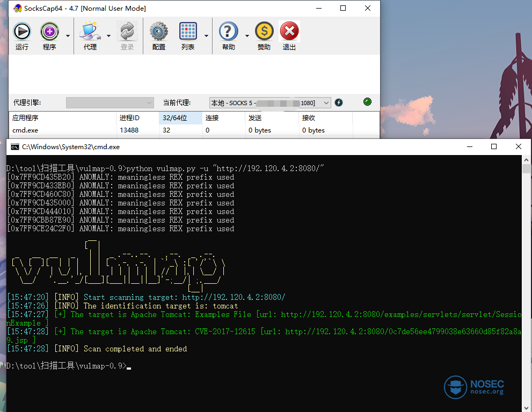Close the cmd.exe window
Image resolution: width=532 pixels, height=412 pixels.
tap(519, 147)
